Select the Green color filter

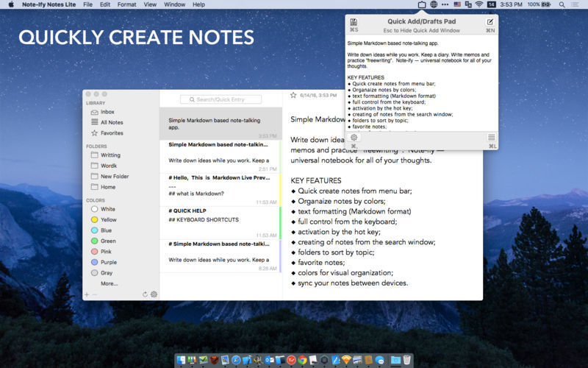pyautogui.click(x=108, y=241)
